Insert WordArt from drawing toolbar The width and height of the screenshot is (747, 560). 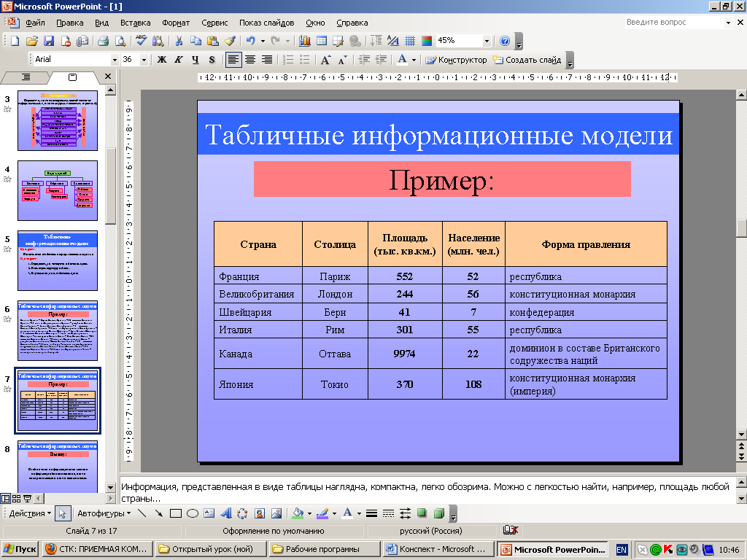(x=225, y=513)
